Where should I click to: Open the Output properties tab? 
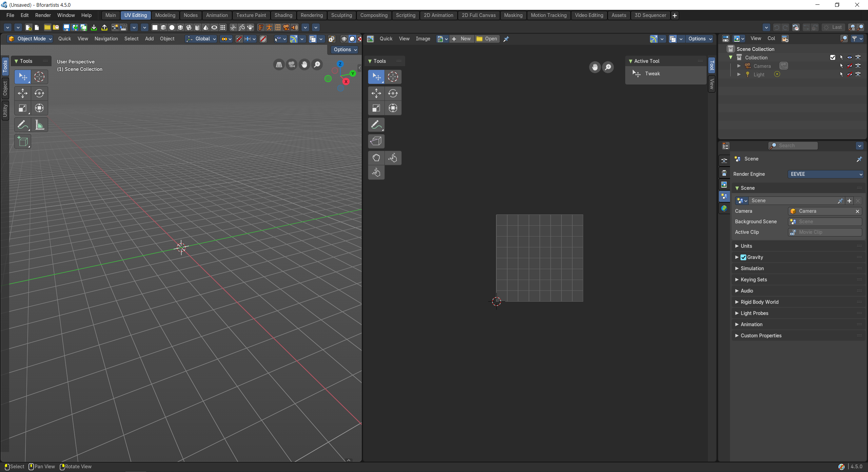[x=724, y=173]
